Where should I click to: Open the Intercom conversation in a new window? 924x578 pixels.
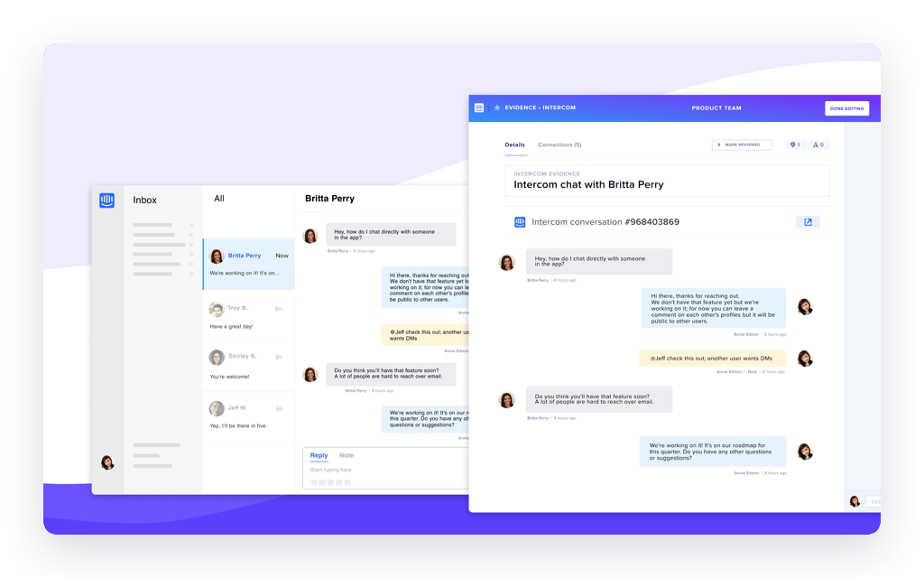click(808, 221)
